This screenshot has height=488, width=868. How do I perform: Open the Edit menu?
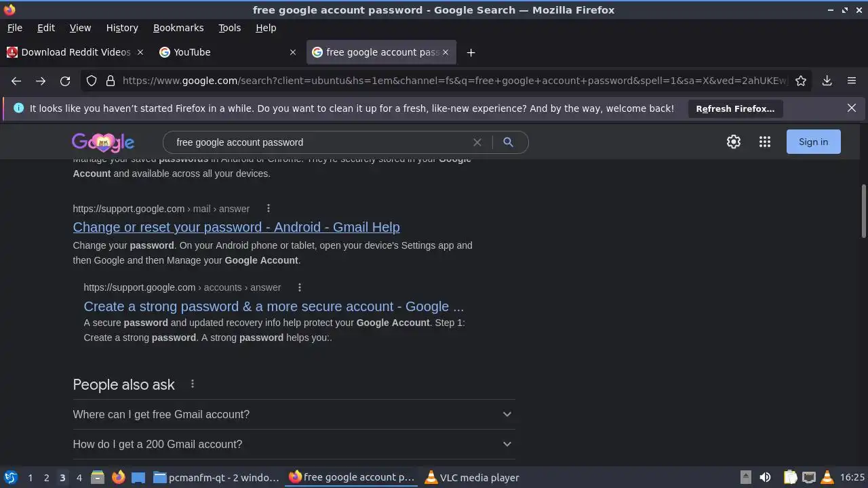46,28
